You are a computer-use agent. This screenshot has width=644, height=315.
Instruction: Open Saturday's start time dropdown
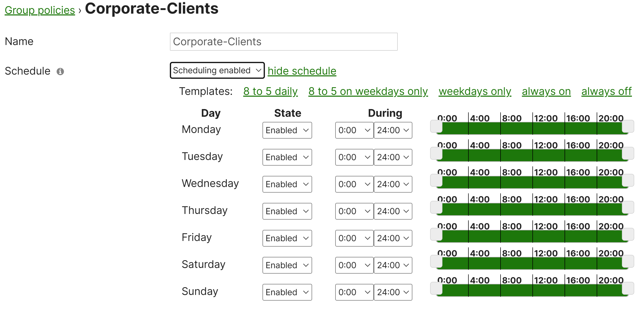354,265
